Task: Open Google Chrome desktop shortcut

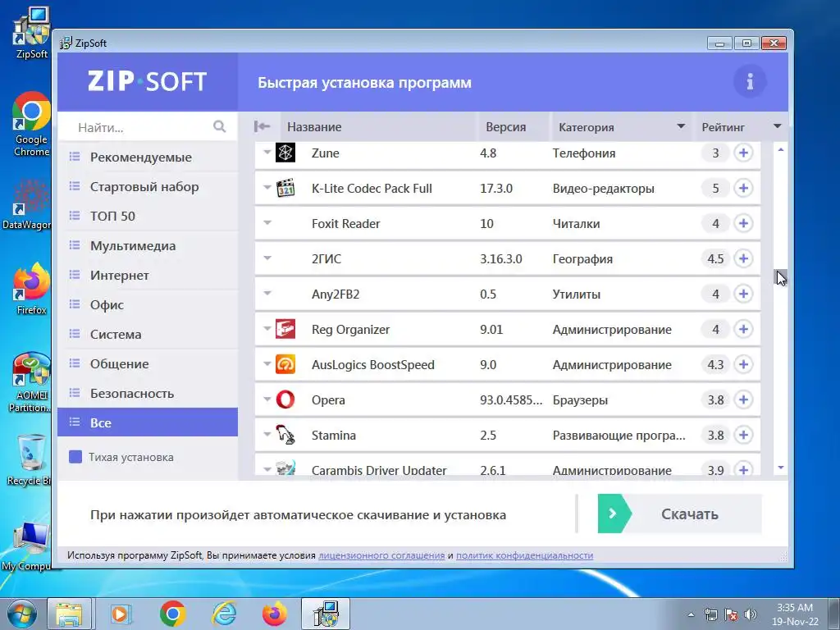Action: click(x=31, y=125)
